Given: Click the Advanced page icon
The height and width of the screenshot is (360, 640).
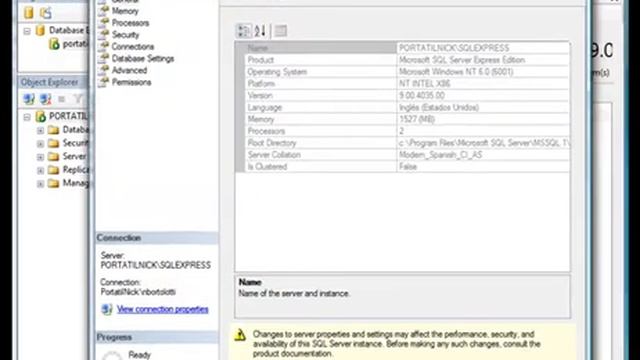Looking at the screenshot, I should click(104, 70).
